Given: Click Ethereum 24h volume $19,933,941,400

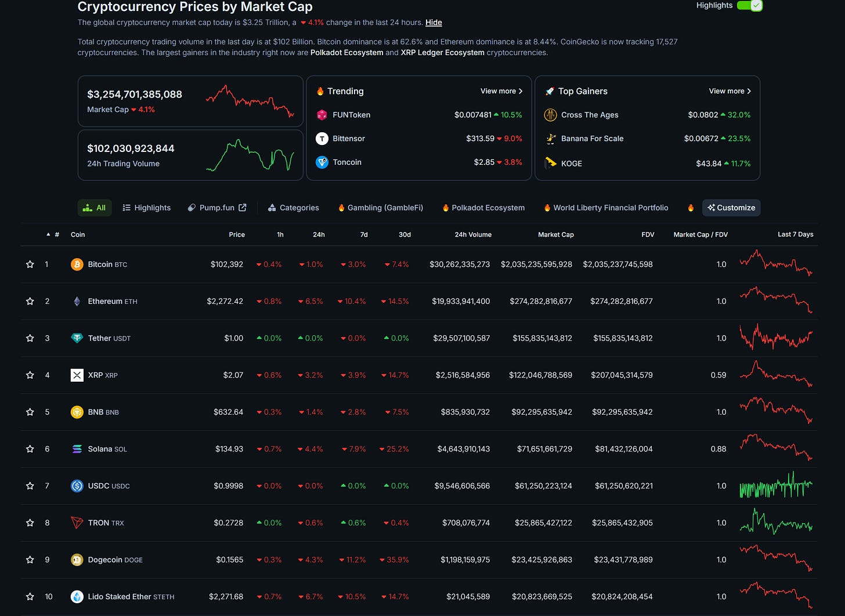Looking at the screenshot, I should click(461, 301).
